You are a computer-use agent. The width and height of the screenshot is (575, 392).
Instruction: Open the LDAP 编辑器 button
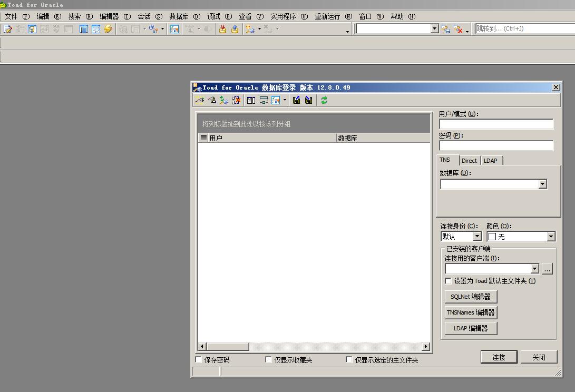pyautogui.click(x=471, y=328)
